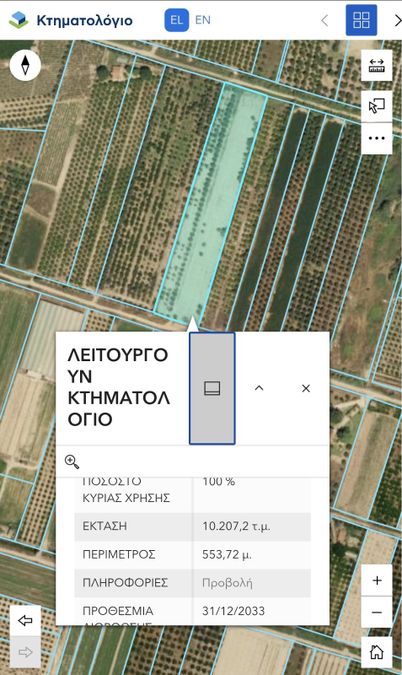The width and height of the screenshot is (402, 675).
Task: Go to previous toolbar page chevron
Action: pos(325,20)
